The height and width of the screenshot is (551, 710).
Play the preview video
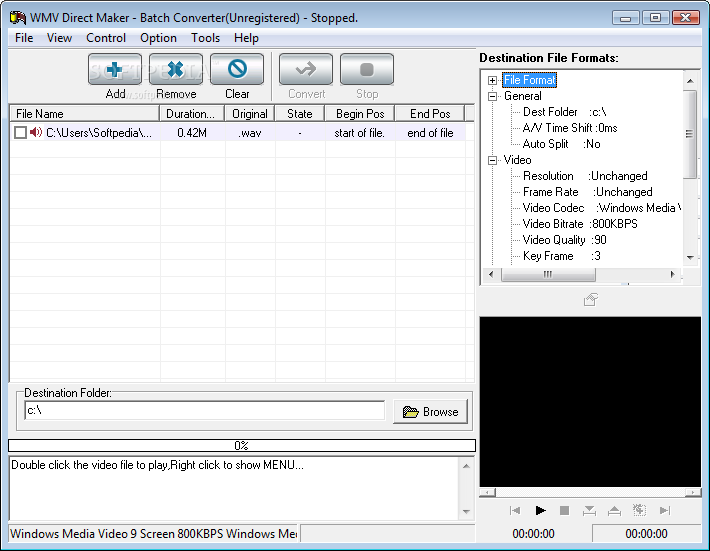click(x=540, y=510)
